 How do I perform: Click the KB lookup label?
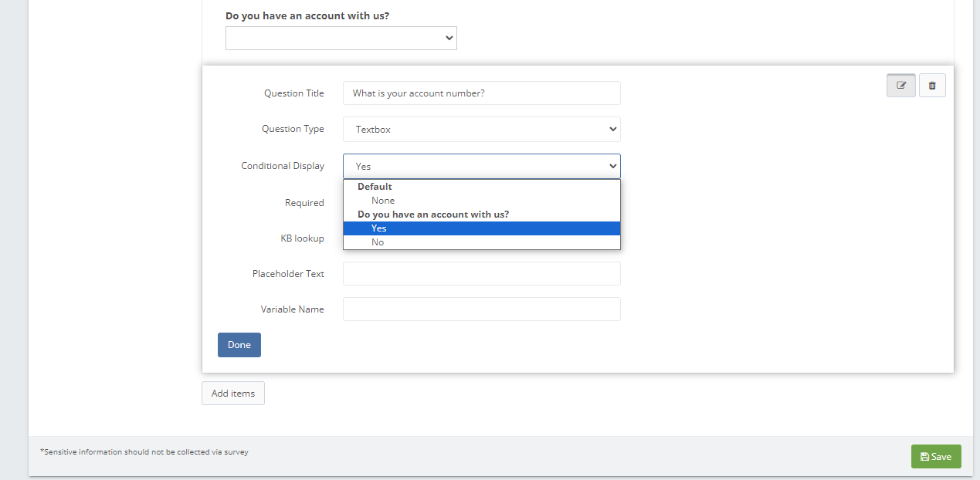[302, 238]
